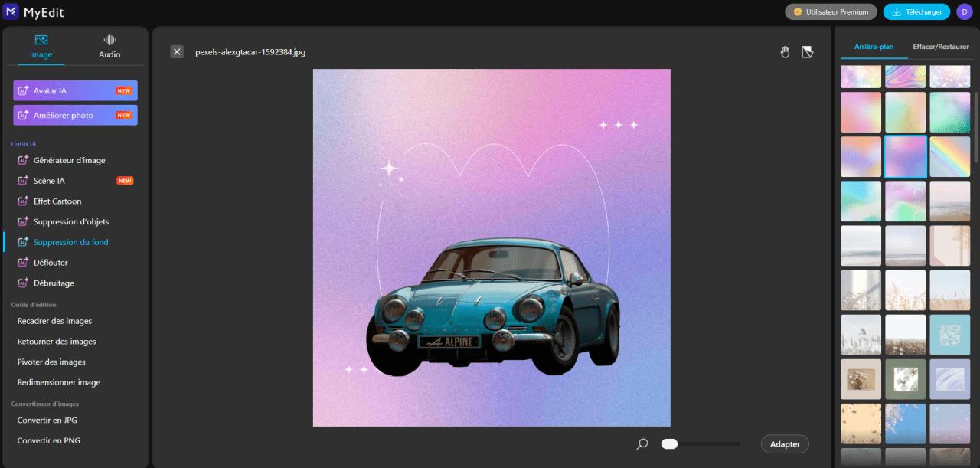Switch to the Arrière-plan tab
980x468 pixels.
tap(873, 46)
